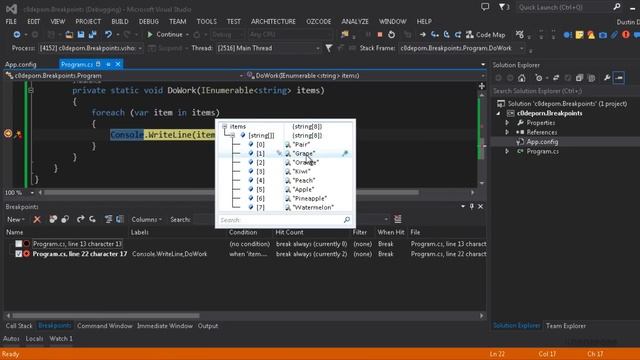The height and width of the screenshot is (360, 640).
Task: Restart debugging via the circular arrow icon
Action: pyautogui.click(x=391, y=35)
